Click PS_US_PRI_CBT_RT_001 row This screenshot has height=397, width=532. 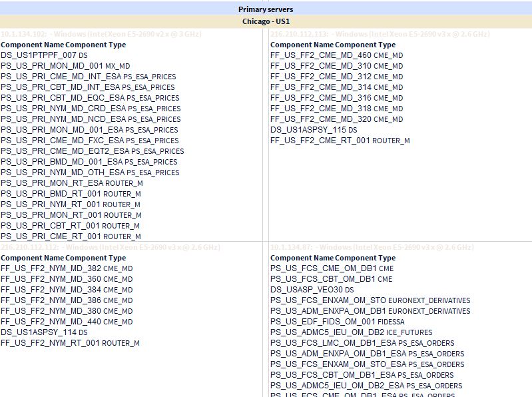coord(70,226)
